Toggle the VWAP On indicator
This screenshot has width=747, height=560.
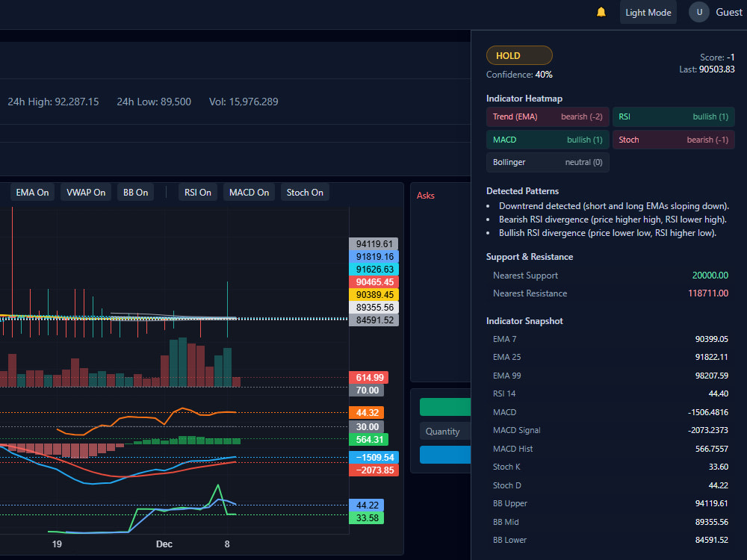point(86,193)
